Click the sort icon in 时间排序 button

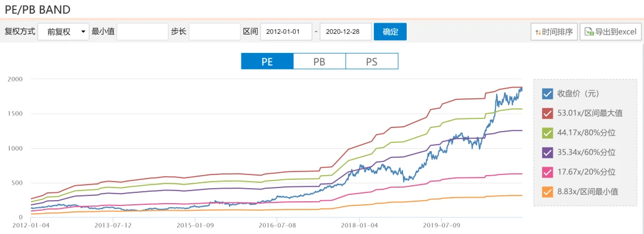(x=538, y=32)
